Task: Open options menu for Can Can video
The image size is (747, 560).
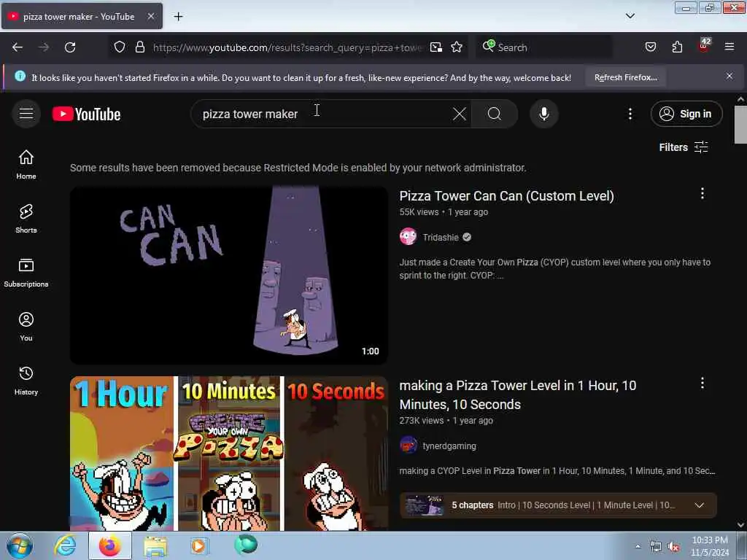Action: coord(703,193)
